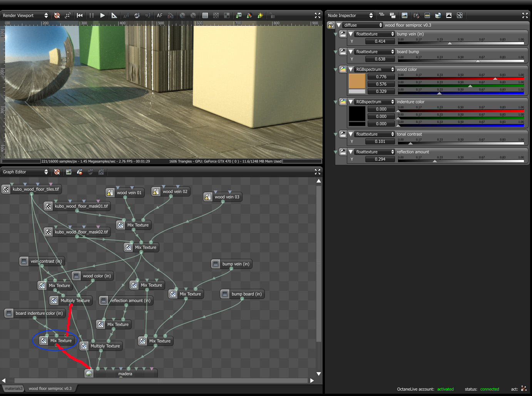The image size is (532, 396).
Task: Click the recenter graph icon in Graph Editor
Action: tap(57, 172)
